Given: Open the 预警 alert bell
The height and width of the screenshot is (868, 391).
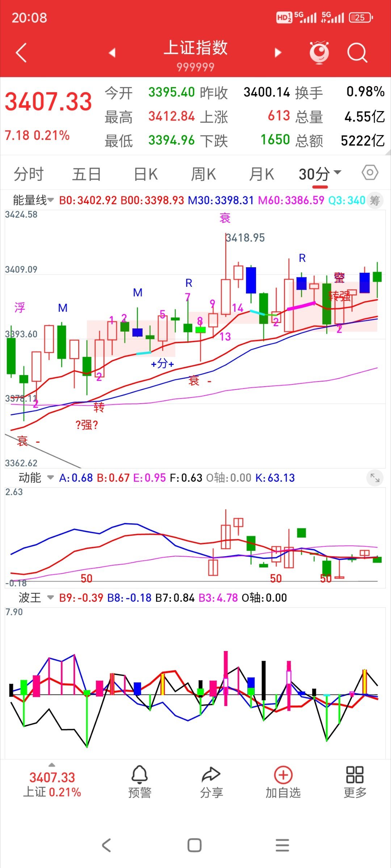Looking at the screenshot, I should 139,782.
